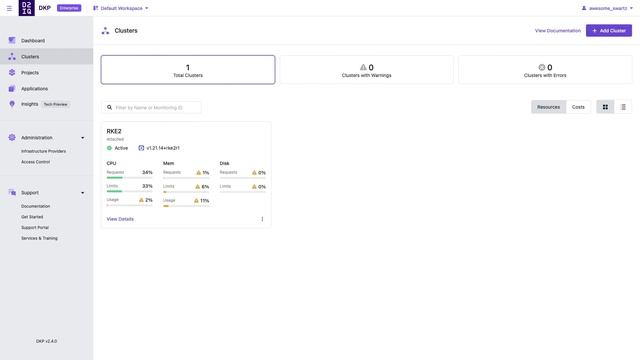Click the Insights lightbulb icon

point(12,104)
